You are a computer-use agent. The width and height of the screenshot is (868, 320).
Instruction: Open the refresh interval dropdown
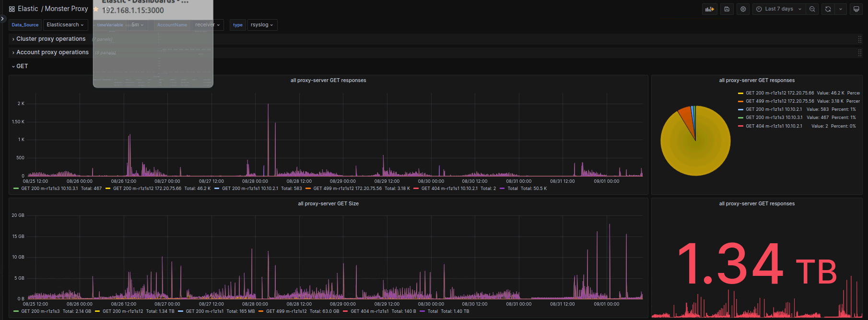[x=841, y=9]
